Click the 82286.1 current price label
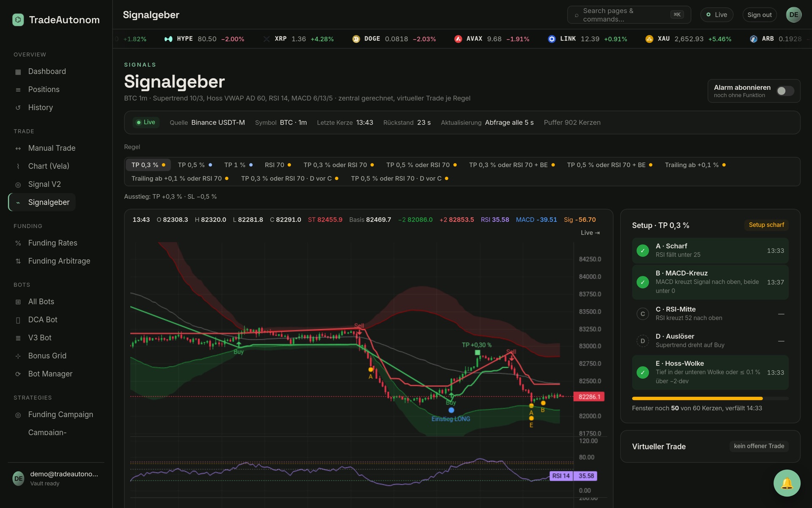Viewport: 812px width, 508px height. click(x=589, y=397)
